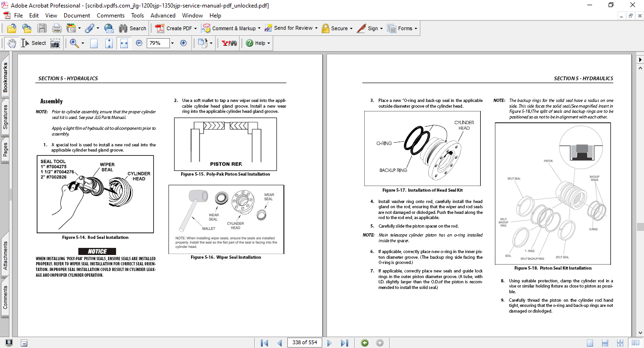Image resolution: width=644 pixels, height=348 pixels.
Task: Click the Search binoculars button
Action: (x=133, y=28)
